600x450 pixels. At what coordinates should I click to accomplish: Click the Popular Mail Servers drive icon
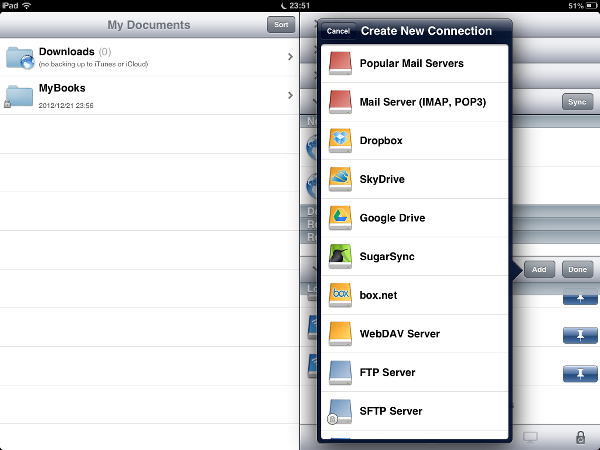click(x=340, y=63)
